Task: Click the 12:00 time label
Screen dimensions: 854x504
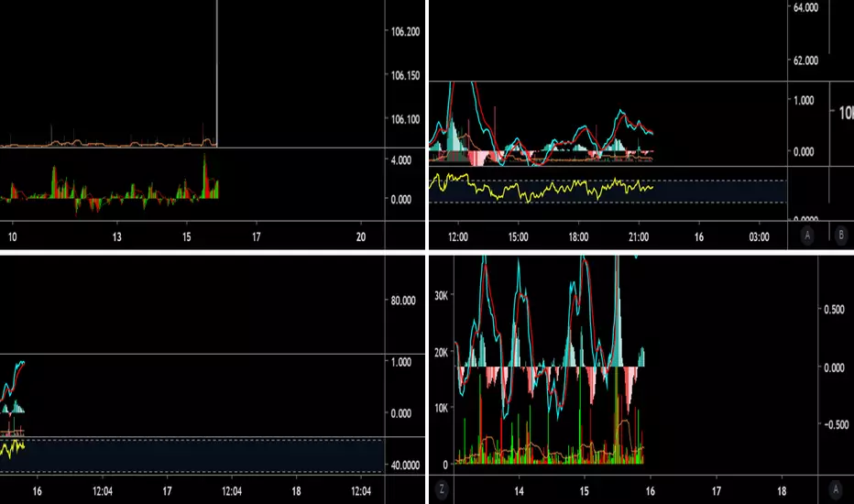Action: click(458, 237)
